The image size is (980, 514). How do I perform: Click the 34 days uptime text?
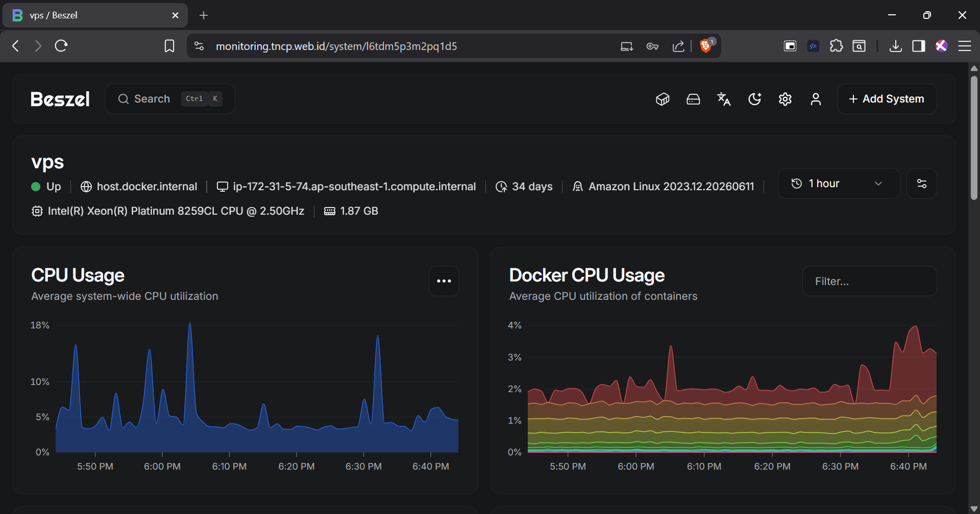click(532, 187)
